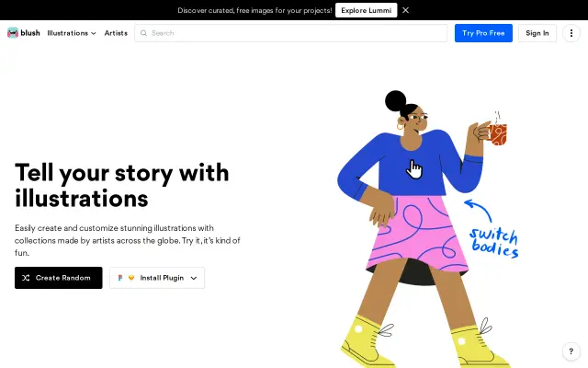Click the Figma icon on Install Plugin

tap(120, 278)
